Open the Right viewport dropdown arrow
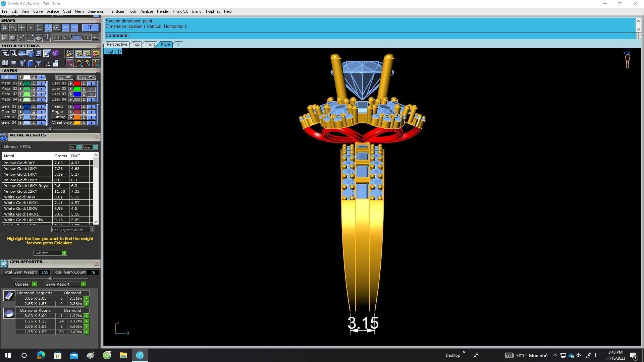Viewport: 644px width, 362px height. [x=120, y=51]
